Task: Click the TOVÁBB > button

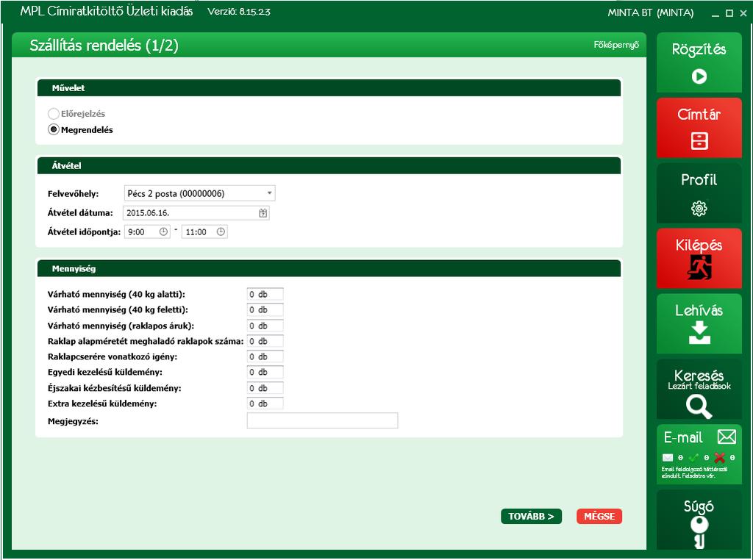Action: pos(531,517)
